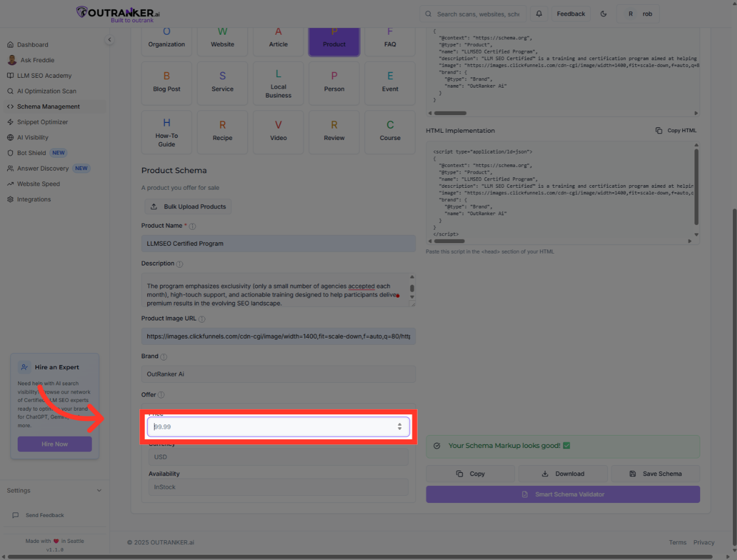Click the notification bell icon
Screen dimensions: 737x560
point(539,14)
